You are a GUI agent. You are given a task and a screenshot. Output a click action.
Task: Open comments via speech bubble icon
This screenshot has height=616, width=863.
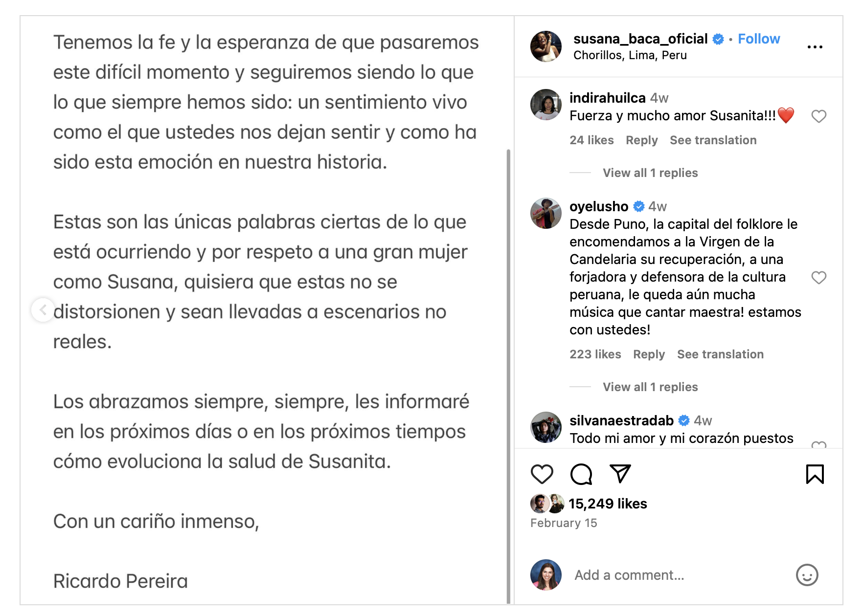[x=581, y=474]
